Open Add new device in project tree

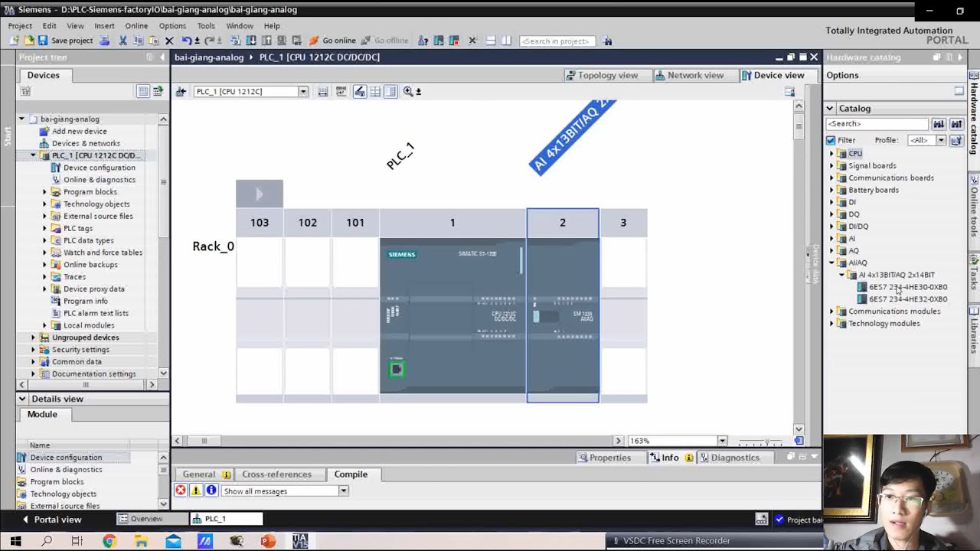pyautogui.click(x=79, y=132)
